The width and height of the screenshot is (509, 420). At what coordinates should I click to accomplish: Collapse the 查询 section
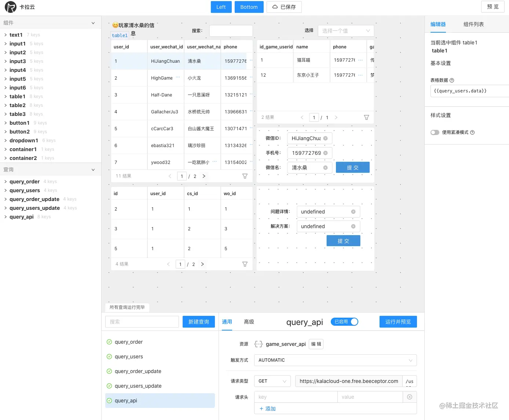coord(93,169)
